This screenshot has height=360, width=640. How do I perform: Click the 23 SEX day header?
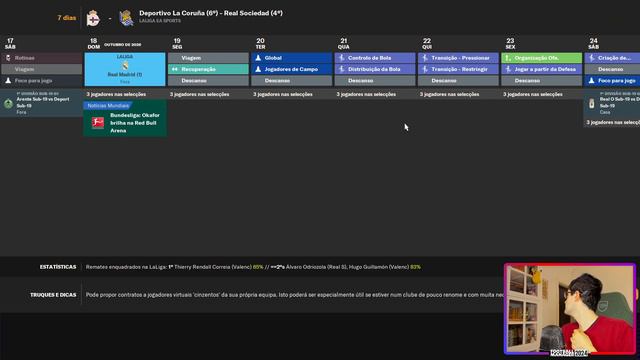coord(510,43)
